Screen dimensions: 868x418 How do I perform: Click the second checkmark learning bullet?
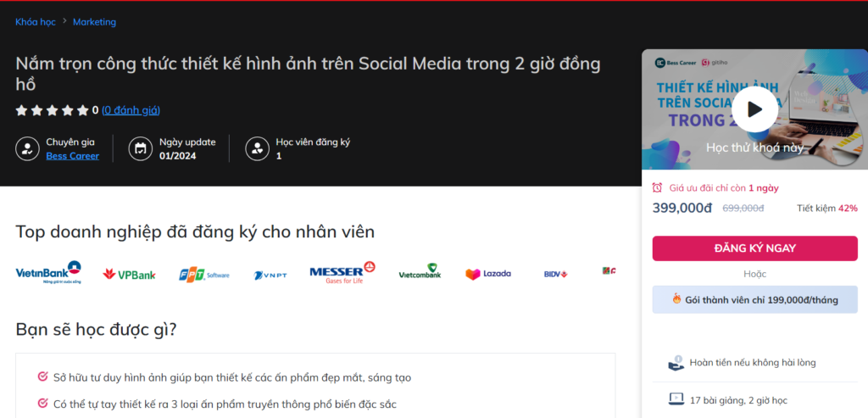42,404
